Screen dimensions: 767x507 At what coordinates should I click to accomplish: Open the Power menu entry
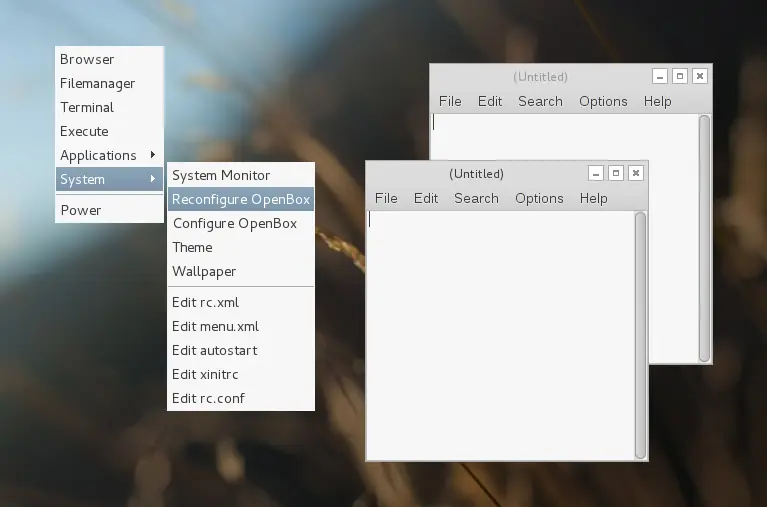[x=109, y=210]
